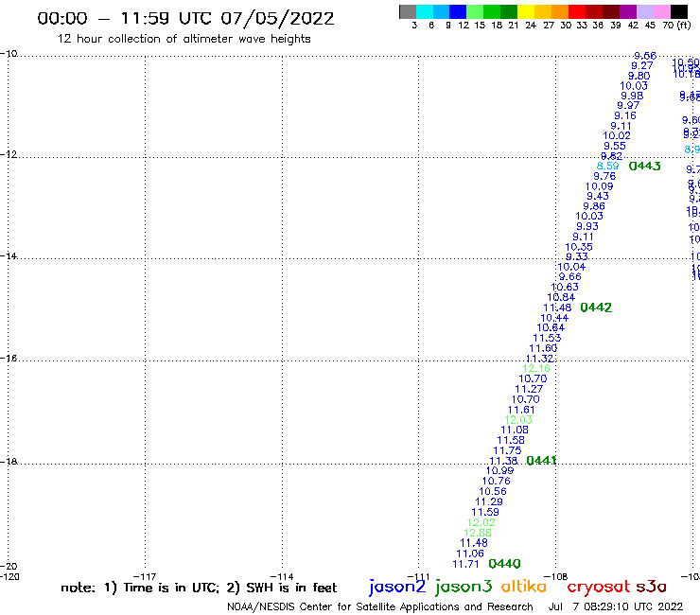700x615 pixels.
Task: Pick the bright red swatch in the legend bar
Action: pos(576,11)
